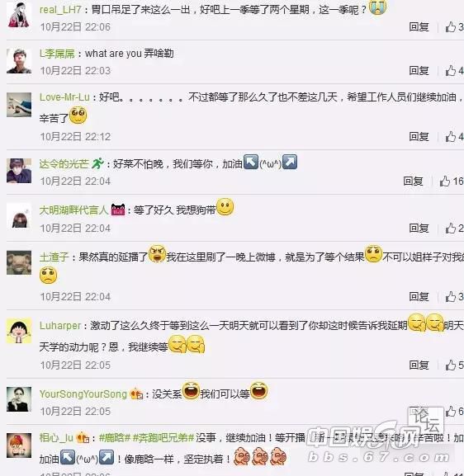
Task: Reply (回复) to real_LH7's comment
Action: click(419, 27)
